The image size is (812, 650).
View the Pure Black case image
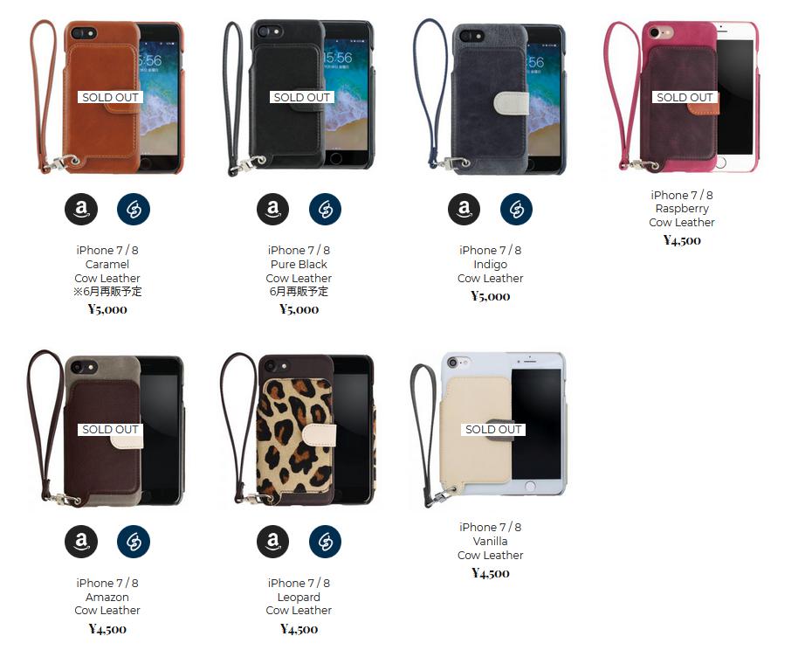tap(299, 97)
